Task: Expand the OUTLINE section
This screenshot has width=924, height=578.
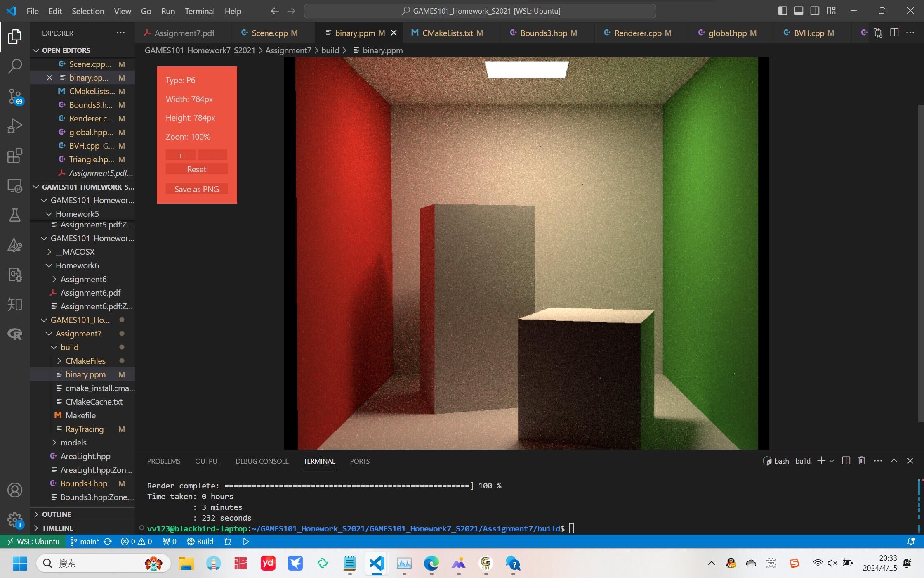Action: pos(82,514)
